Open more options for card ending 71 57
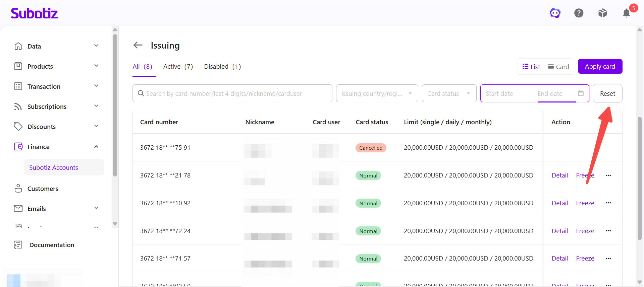 (x=608, y=258)
